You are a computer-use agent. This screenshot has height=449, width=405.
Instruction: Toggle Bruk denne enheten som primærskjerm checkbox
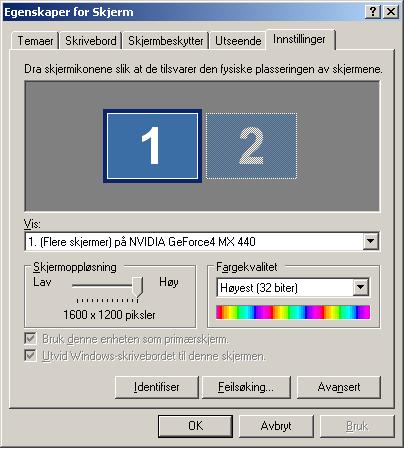pyautogui.click(x=30, y=339)
